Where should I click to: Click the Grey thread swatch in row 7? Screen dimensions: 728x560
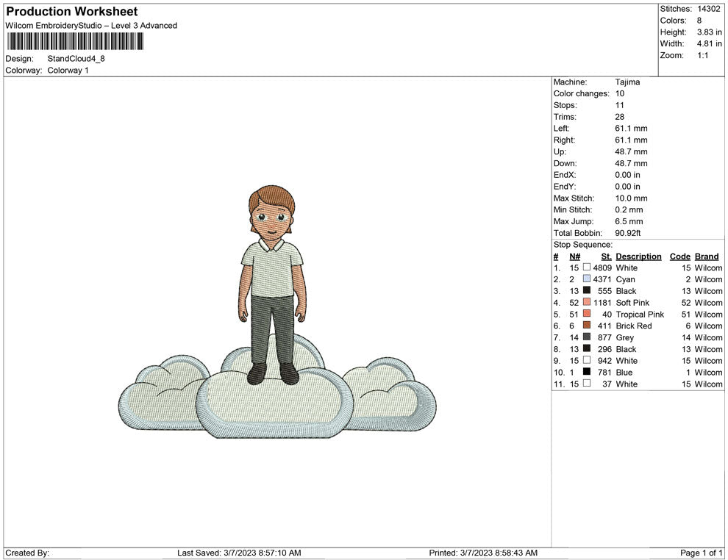[x=586, y=337]
